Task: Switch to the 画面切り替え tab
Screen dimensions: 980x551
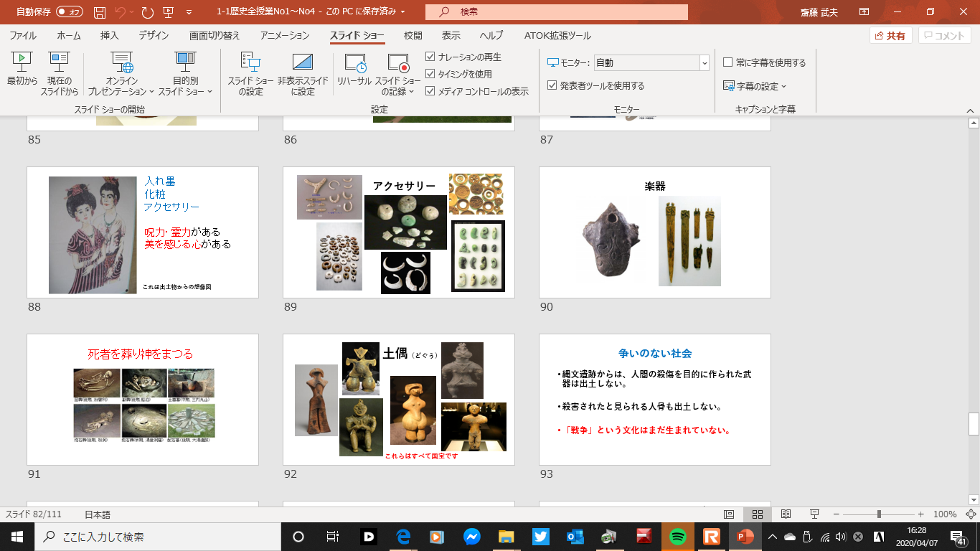Action: [215, 36]
